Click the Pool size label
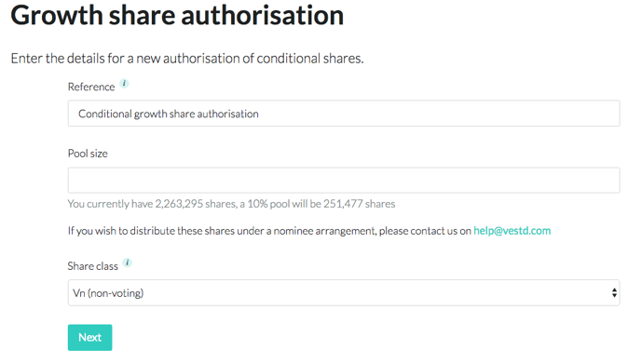The image size is (641, 364). (88, 154)
